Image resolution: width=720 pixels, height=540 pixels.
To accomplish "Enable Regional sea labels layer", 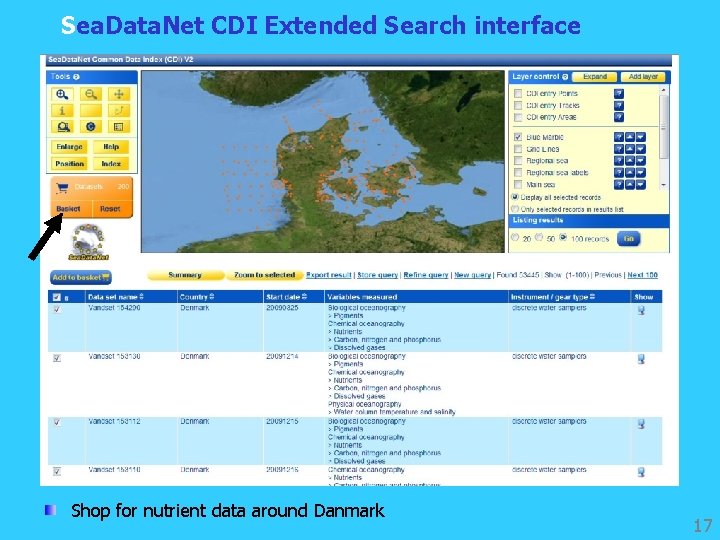I will point(518,173).
